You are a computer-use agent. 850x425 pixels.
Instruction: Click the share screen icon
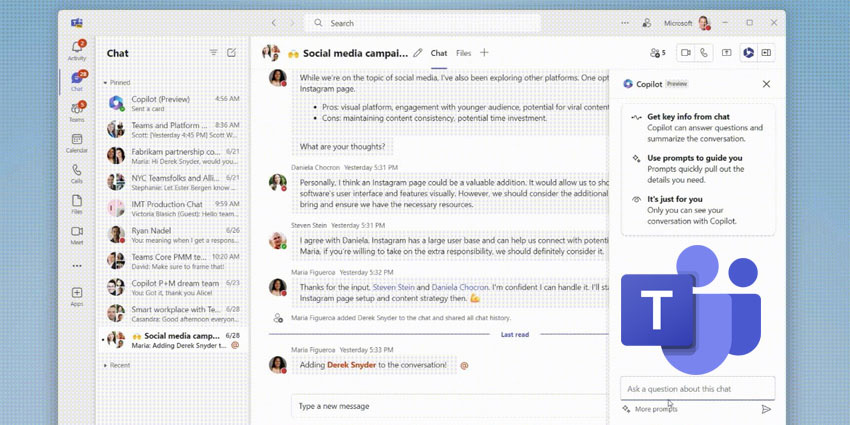tap(727, 53)
